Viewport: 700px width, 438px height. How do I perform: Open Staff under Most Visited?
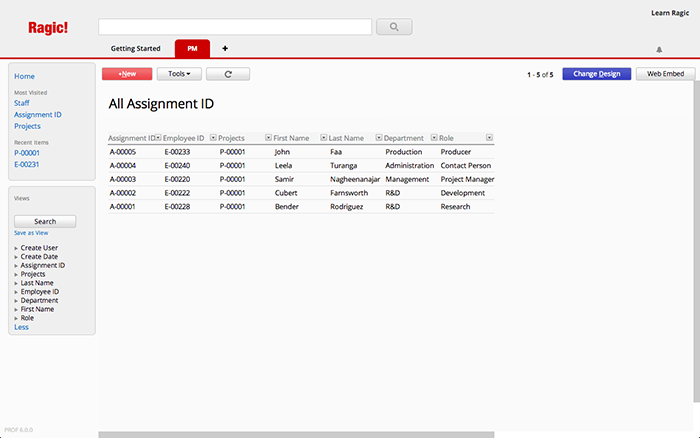coord(21,103)
